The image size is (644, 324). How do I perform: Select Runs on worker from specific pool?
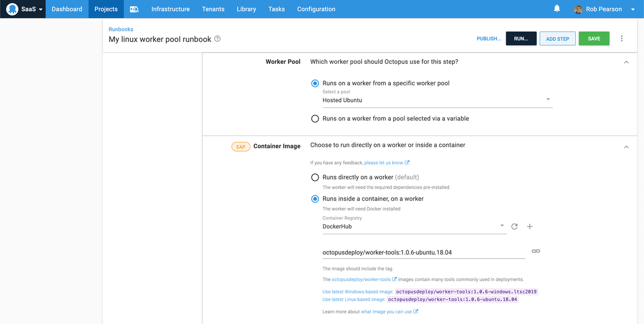(315, 83)
